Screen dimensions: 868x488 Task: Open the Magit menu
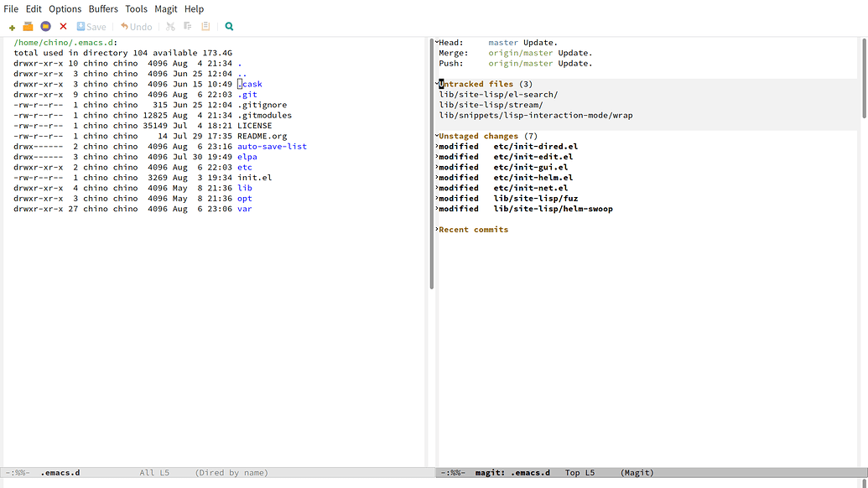point(166,9)
